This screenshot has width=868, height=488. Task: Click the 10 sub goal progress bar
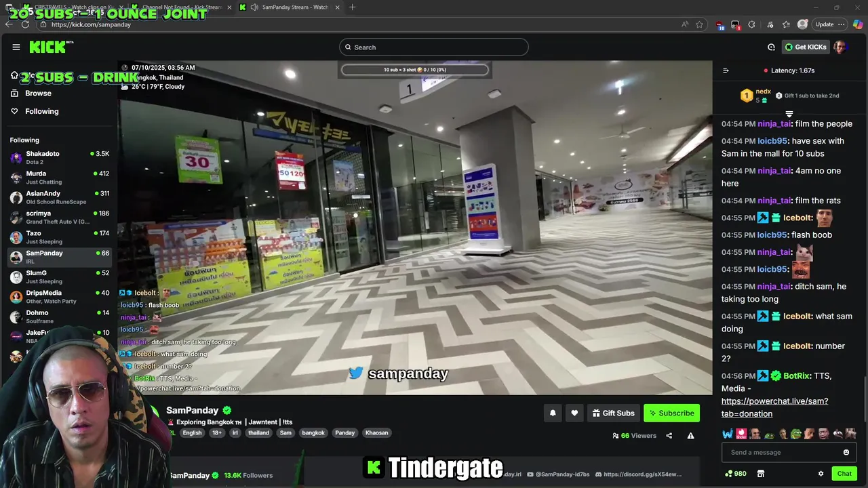coord(415,70)
